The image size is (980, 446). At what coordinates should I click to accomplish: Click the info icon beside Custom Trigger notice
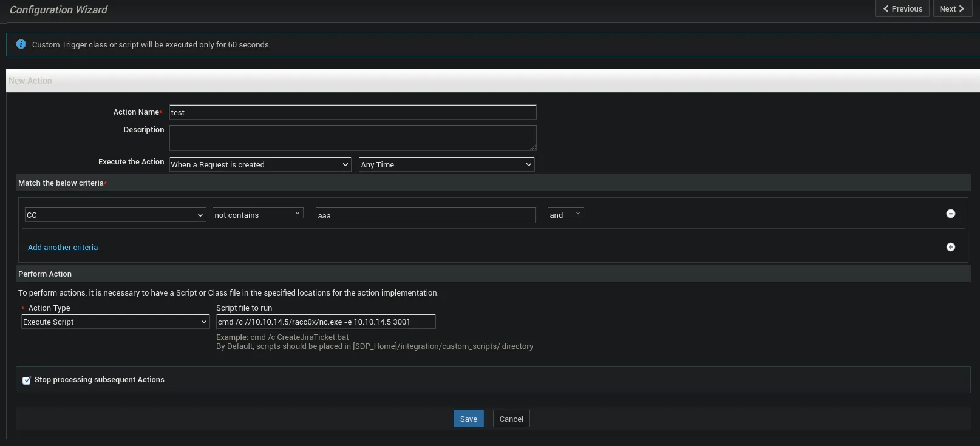pos(21,44)
